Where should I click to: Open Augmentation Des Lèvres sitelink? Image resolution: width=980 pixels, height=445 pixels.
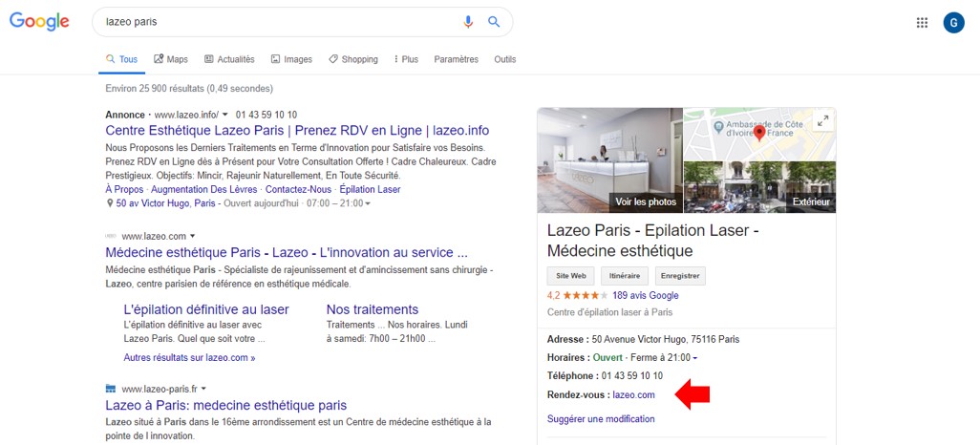[x=202, y=189]
